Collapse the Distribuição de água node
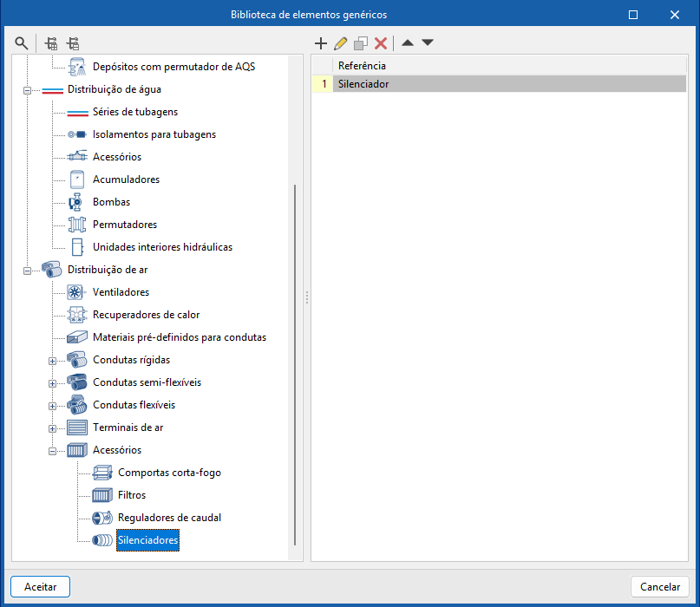700x607 pixels. point(28,89)
